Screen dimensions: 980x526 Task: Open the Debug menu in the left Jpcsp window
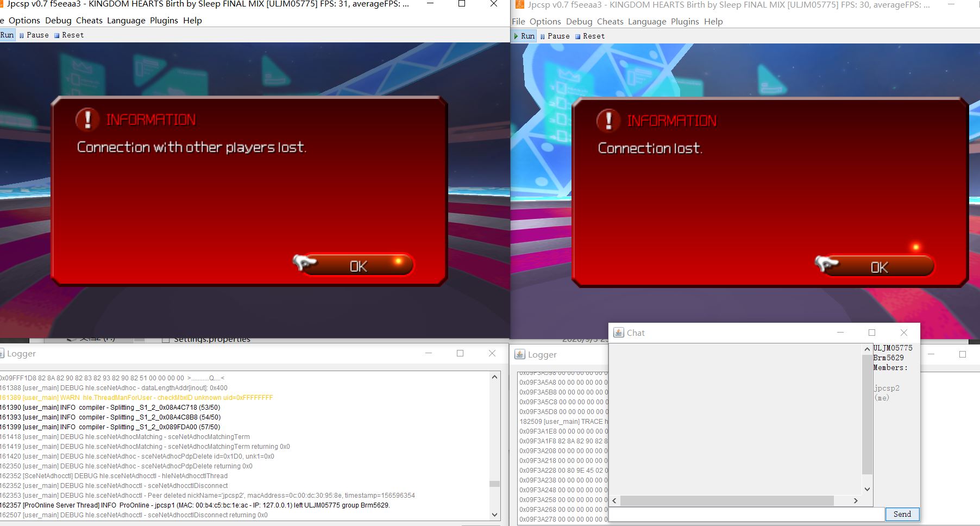[58, 20]
